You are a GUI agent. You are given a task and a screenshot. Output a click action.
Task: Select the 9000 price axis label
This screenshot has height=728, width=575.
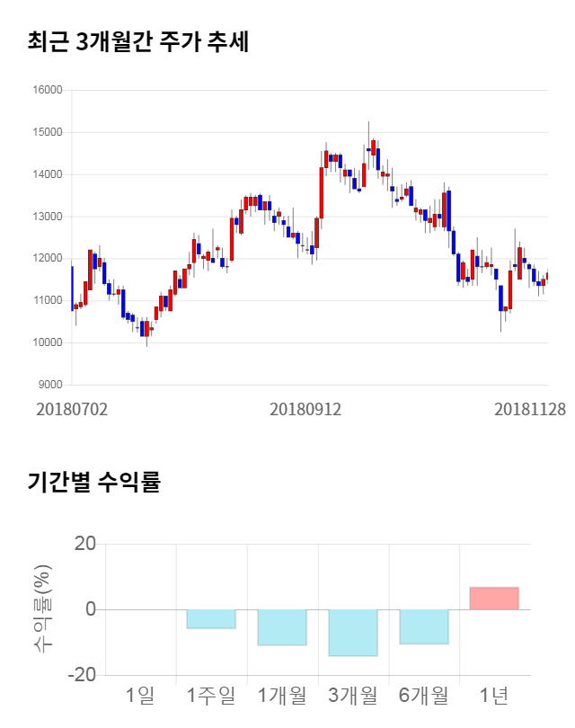(x=50, y=385)
